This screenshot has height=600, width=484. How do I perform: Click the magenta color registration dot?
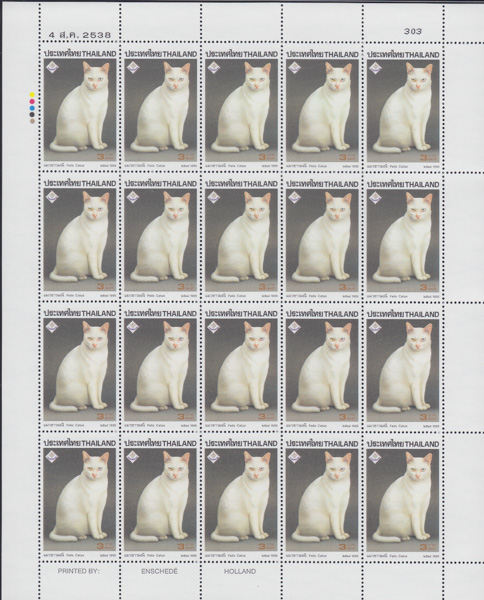click(x=33, y=101)
